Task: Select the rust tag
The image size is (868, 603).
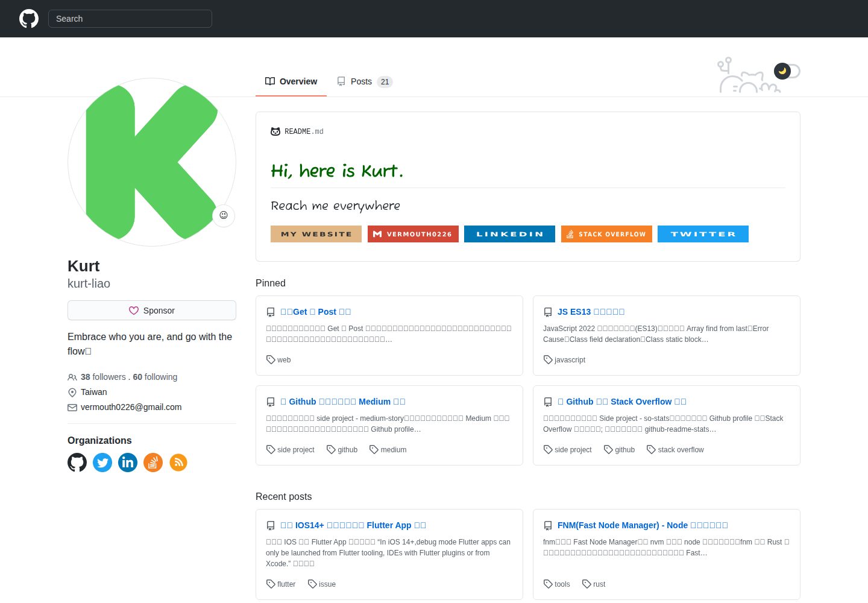Action: [x=594, y=584]
